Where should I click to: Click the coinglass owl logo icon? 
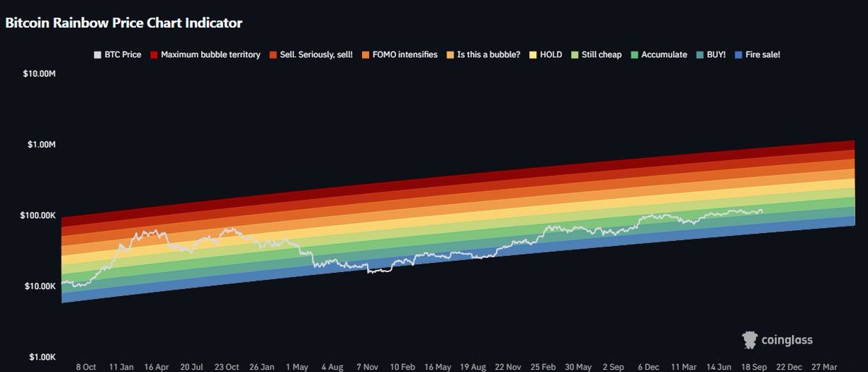click(x=750, y=340)
